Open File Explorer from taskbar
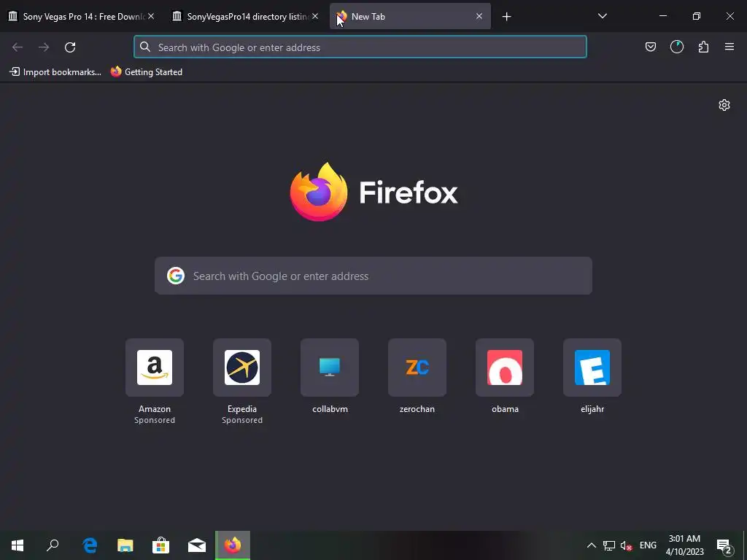 [125, 545]
